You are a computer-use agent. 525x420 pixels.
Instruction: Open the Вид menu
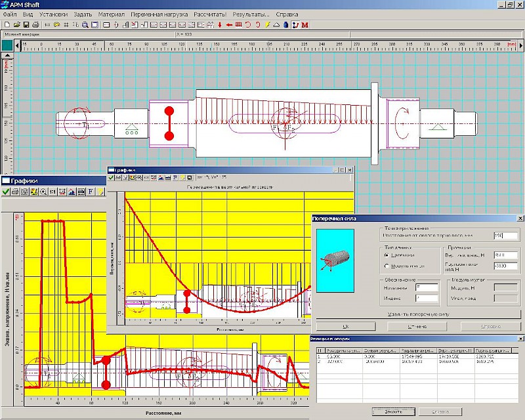28,14
